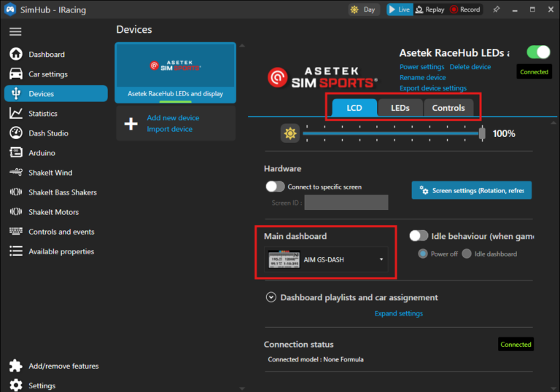560x392 pixels.
Task: Switch to the LEDs tab
Action: (400, 108)
